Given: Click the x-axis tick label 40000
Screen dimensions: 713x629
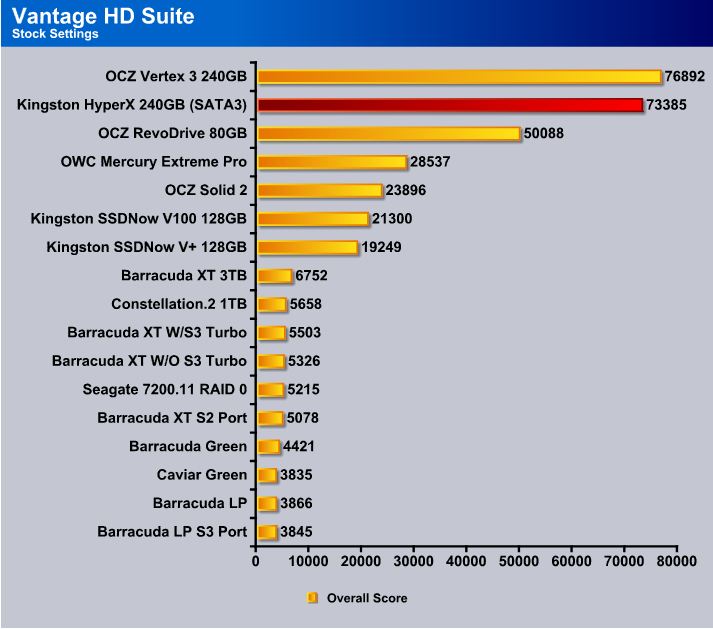Looking at the screenshot, I should pos(466,561).
